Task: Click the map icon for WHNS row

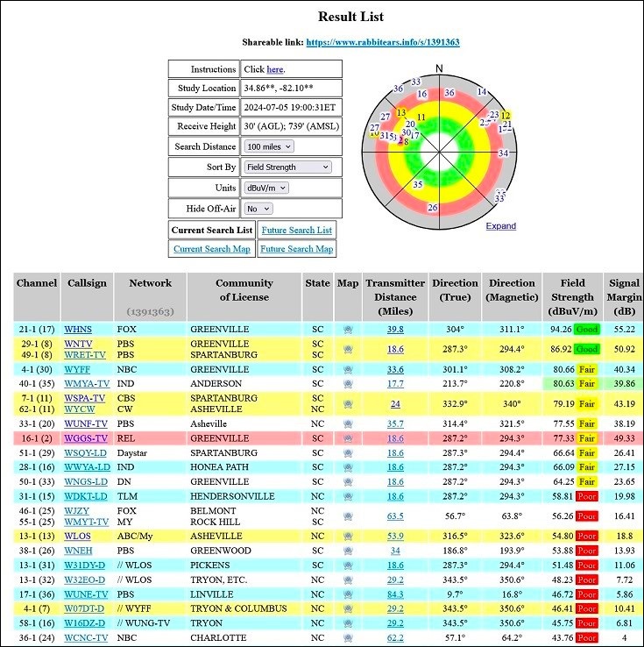Action: pyautogui.click(x=348, y=330)
